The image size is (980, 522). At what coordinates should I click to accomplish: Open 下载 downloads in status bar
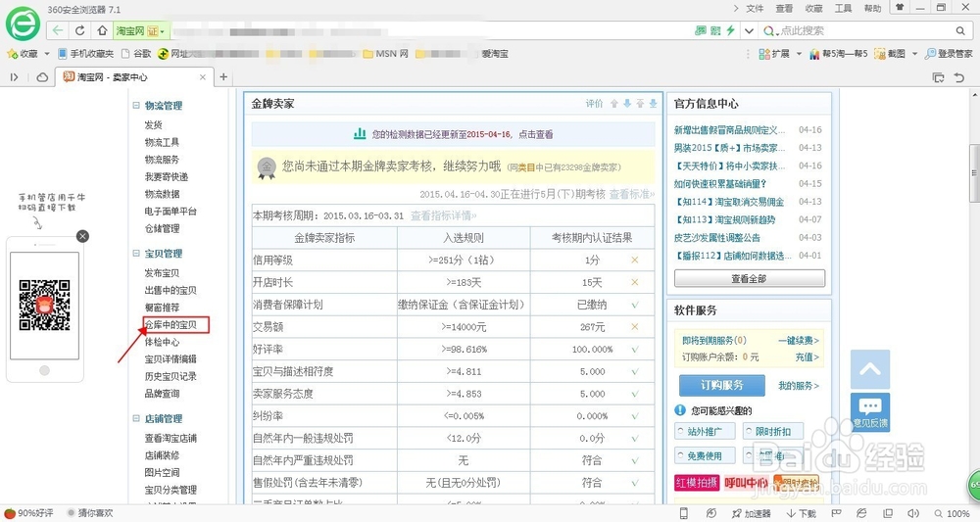802,513
